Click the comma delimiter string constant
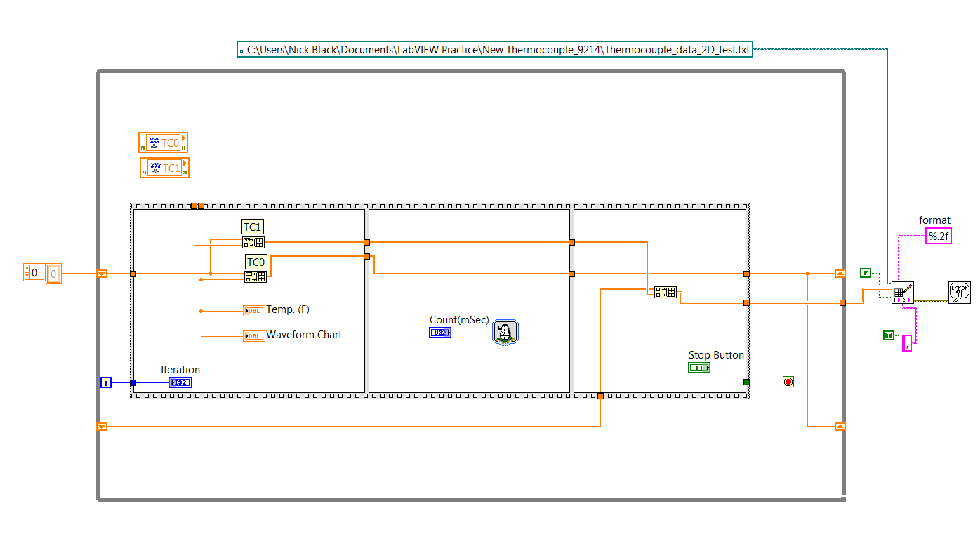Viewport: 980px width, 541px height. 907,343
